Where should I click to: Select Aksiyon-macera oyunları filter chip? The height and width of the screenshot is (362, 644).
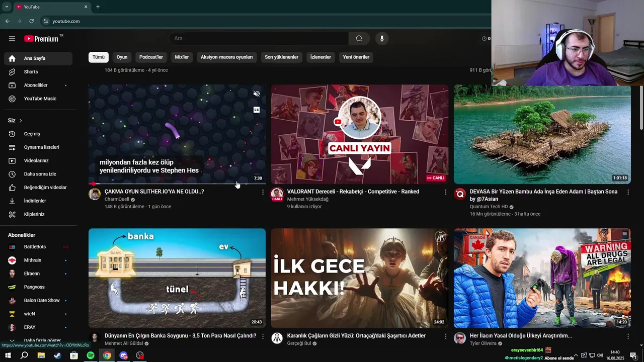point(227,57)
